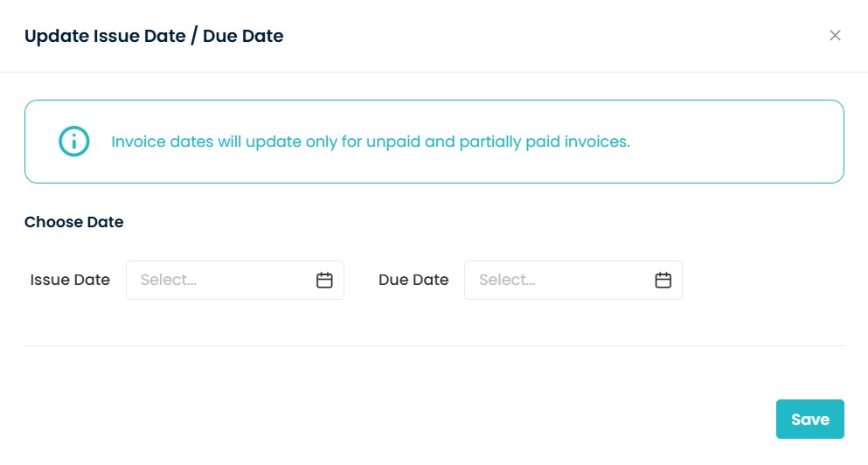Viewport: 868px width, 465px height.
Task: Click the 'Update Issue Date' title portion
Action: [103, 36]
